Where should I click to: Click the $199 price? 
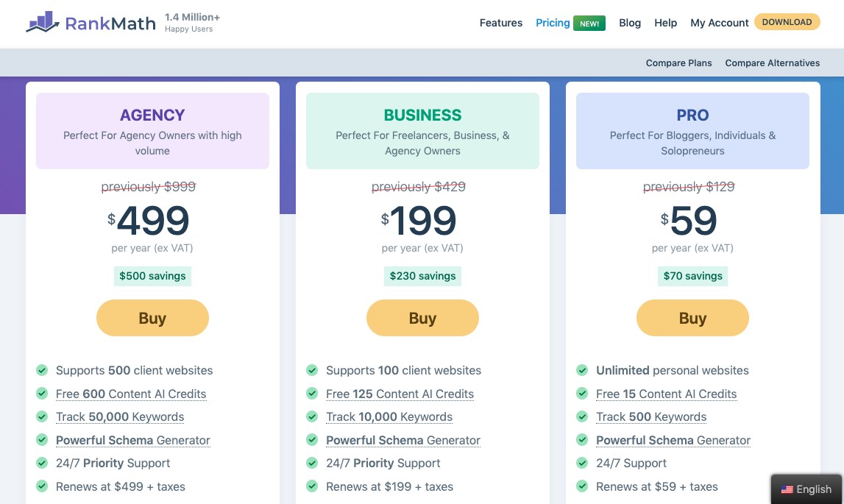(x=419, y=220)
